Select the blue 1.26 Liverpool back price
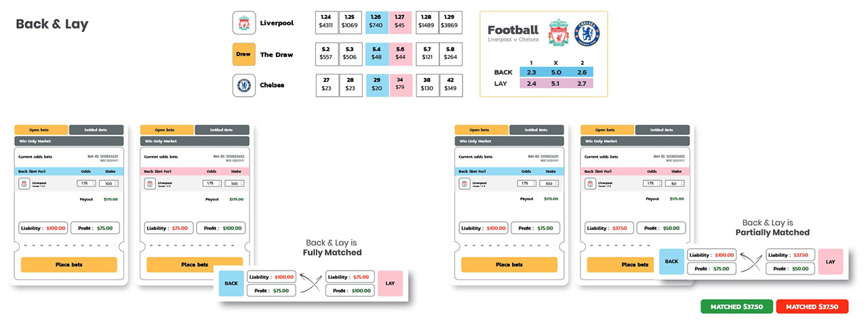 click(x=376, y=22)
